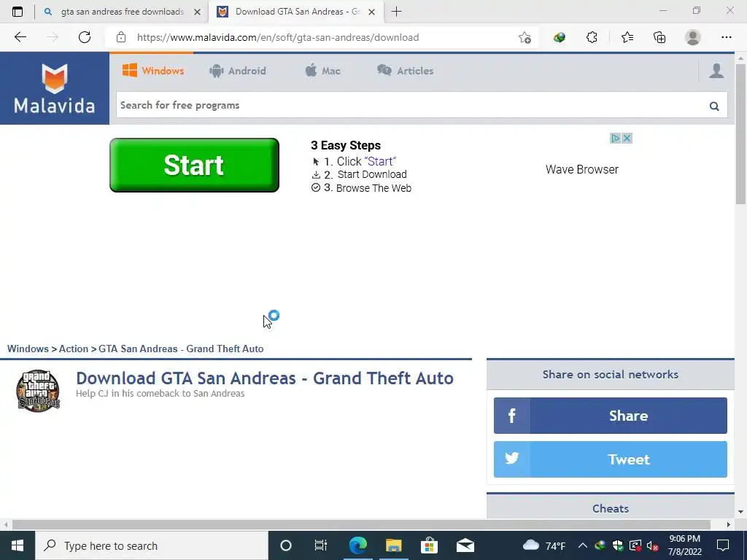Screen dimensions: 747x560
Task: Close the gta san andreas search tab
Action: pyautogui.click(x=197, y=12)
